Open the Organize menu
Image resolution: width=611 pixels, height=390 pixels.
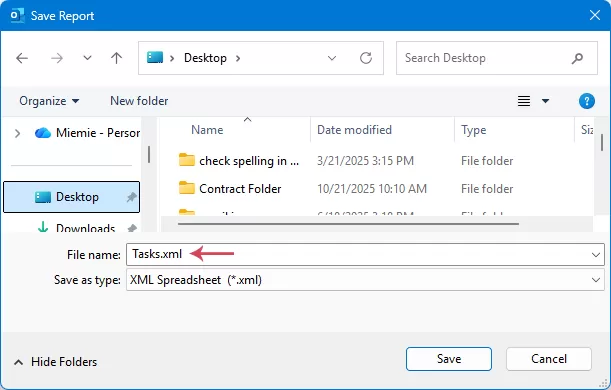click(49, 101)
